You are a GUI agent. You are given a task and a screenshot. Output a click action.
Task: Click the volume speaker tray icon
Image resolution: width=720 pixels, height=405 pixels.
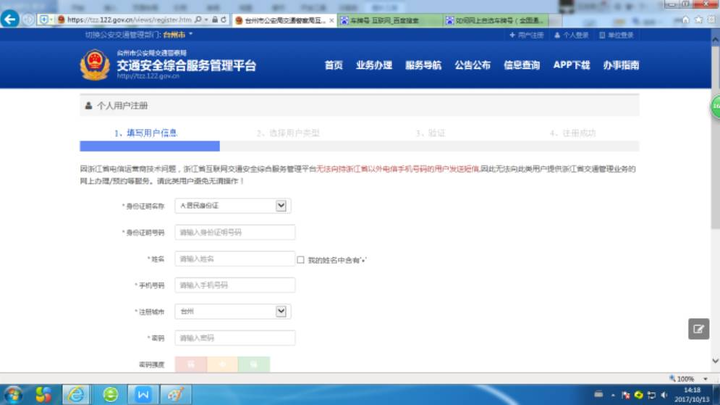point(664,395)
